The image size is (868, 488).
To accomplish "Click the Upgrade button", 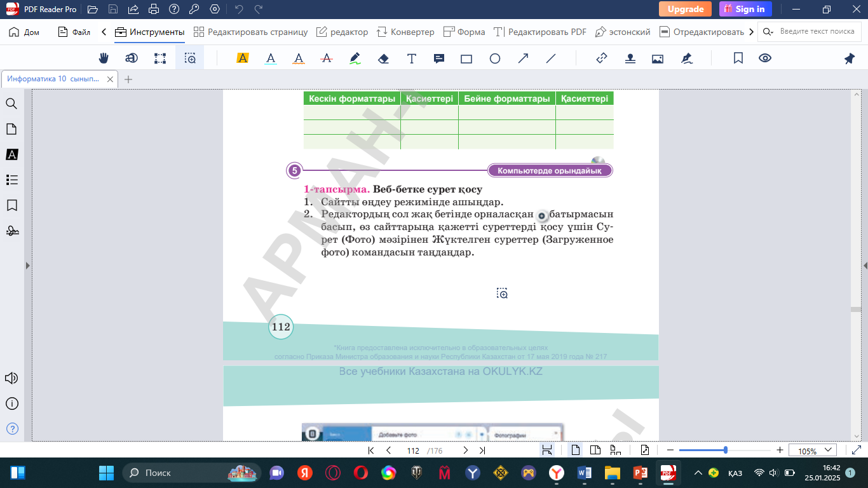I will [x=685, y=9].
